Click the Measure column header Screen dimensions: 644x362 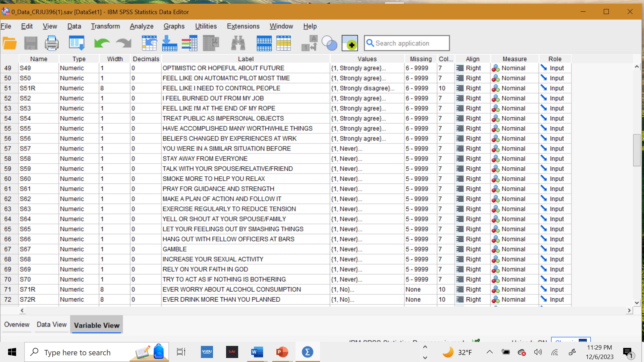pos(515,59)
